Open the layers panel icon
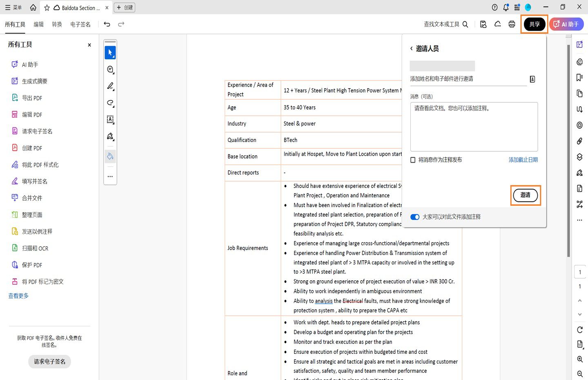 coord(579,157)
